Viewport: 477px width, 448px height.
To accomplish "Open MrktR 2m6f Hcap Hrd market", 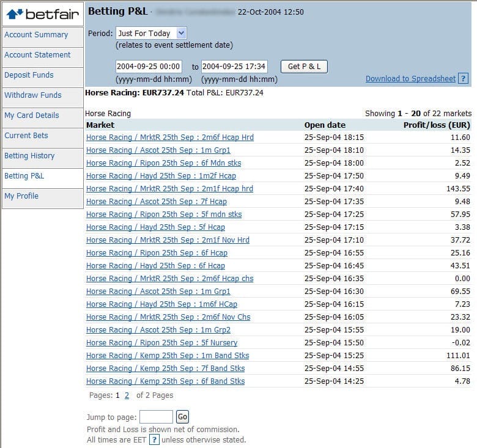I will [x=170, y=138].
